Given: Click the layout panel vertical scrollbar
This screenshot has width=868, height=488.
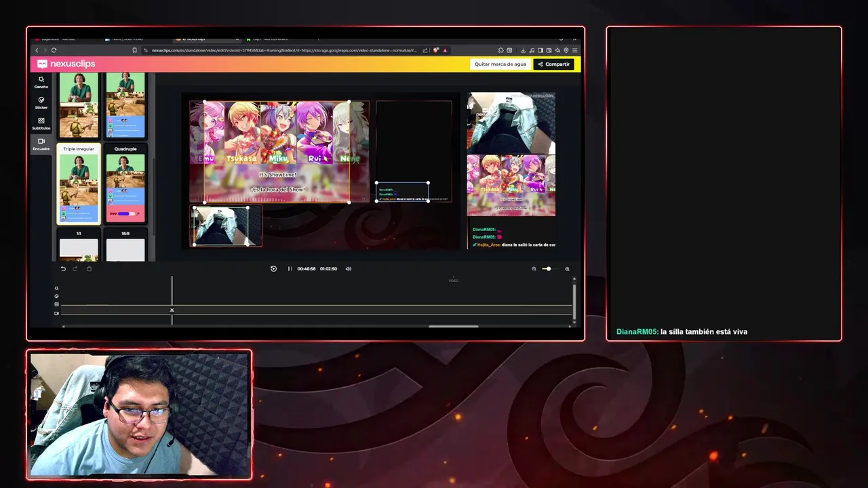Looking at the screenshot, I should tap(153, 197).
